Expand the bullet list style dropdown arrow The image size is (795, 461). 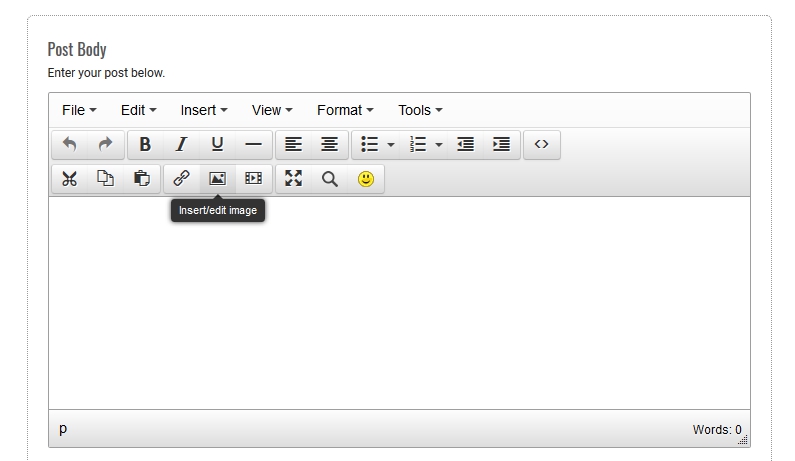coord(391,145)
